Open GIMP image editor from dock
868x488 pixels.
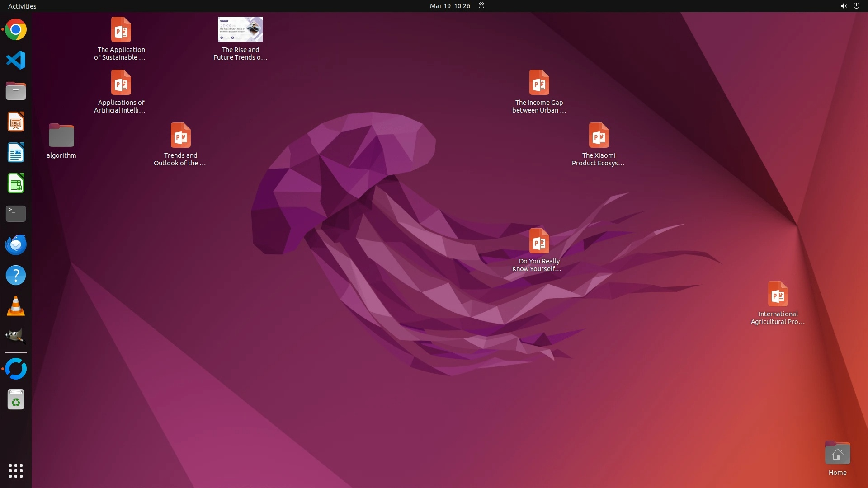(16, 337)
